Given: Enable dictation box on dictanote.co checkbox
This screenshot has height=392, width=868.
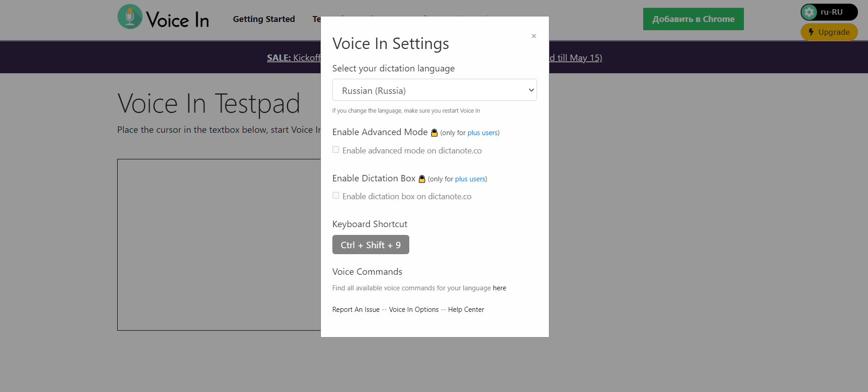Looking at the screenshot, I should click(x=336, y=196).
